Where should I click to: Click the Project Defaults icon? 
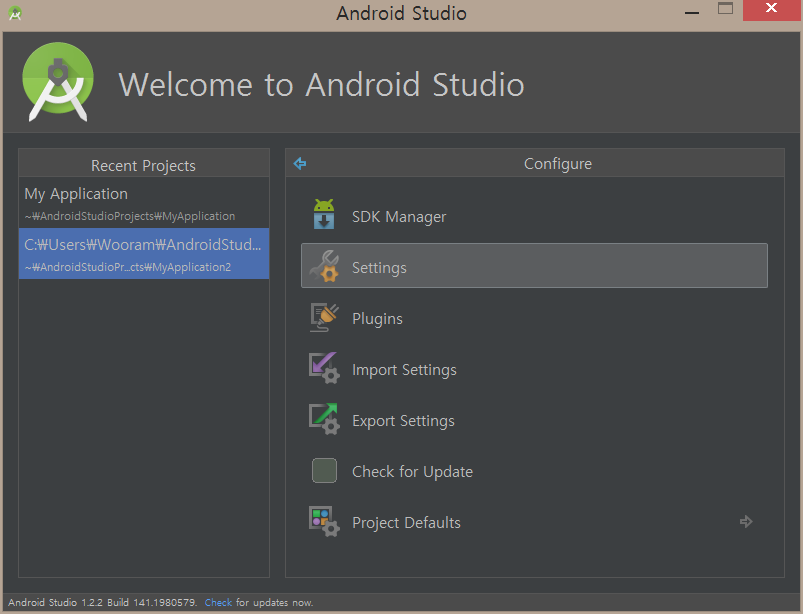pos(324,521)
